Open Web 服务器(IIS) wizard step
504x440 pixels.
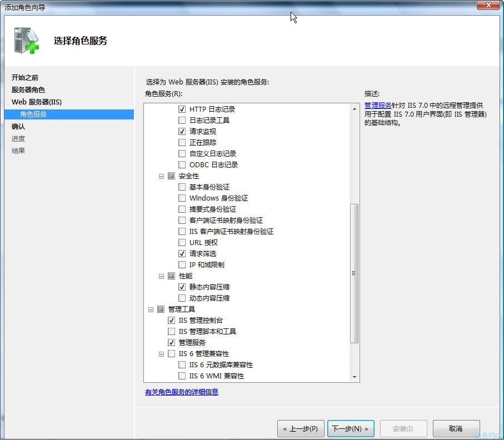[37, 102]
